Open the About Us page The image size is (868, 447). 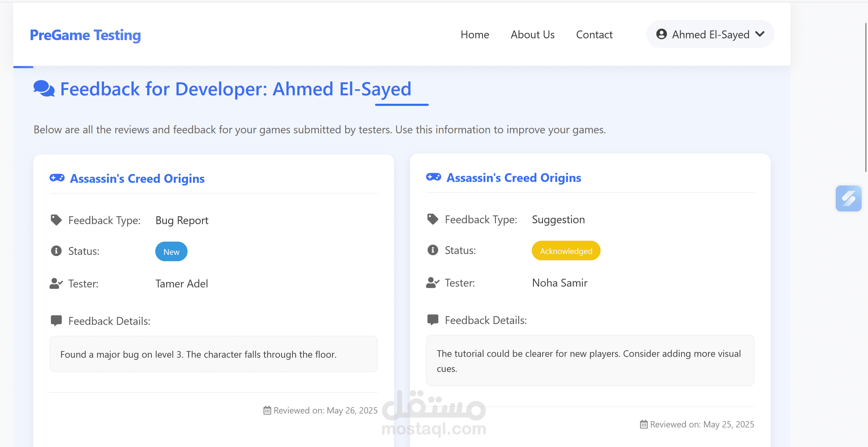tap(532, 34)
